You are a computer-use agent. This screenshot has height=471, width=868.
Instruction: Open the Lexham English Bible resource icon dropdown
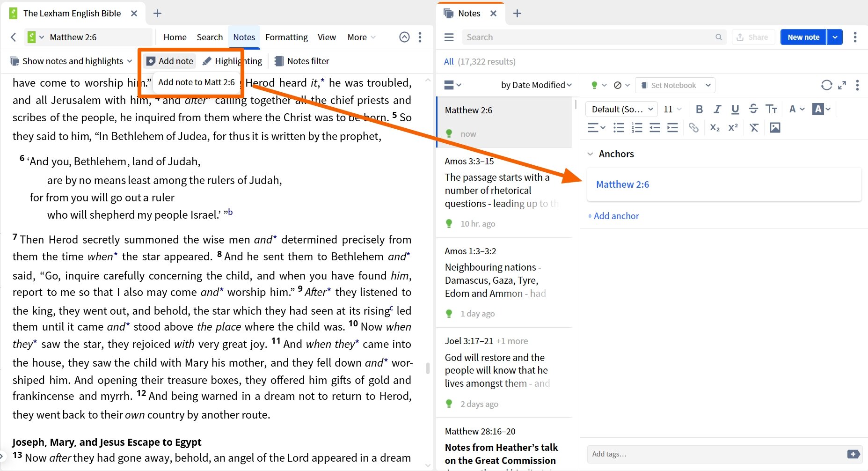pyautogui.click(x=36, y=37)
